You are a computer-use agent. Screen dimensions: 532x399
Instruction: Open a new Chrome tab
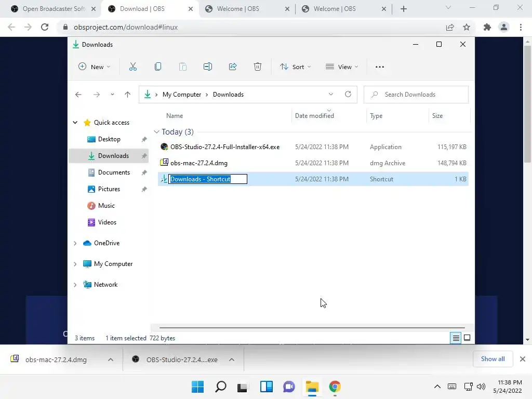tap(403, 9)
